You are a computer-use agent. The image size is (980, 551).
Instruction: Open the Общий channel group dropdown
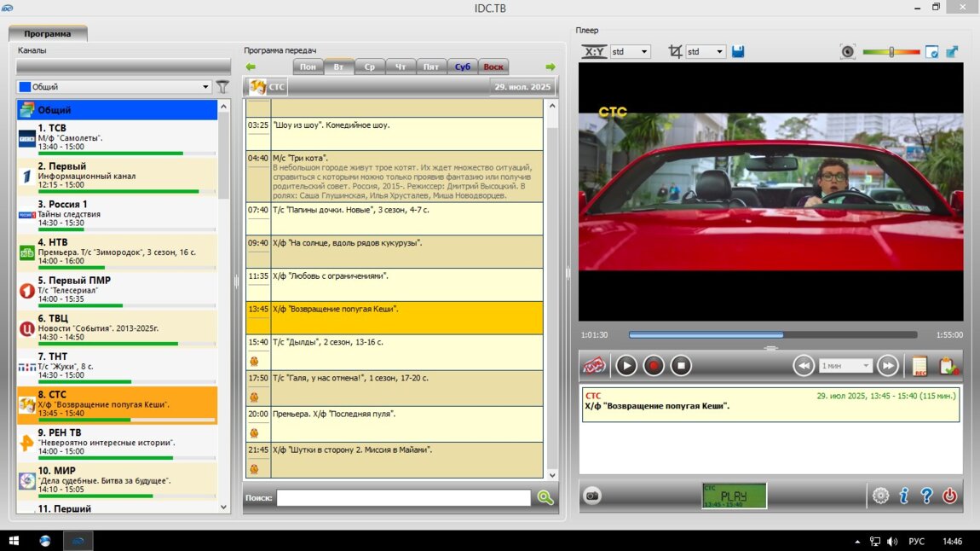pos(114,86)
